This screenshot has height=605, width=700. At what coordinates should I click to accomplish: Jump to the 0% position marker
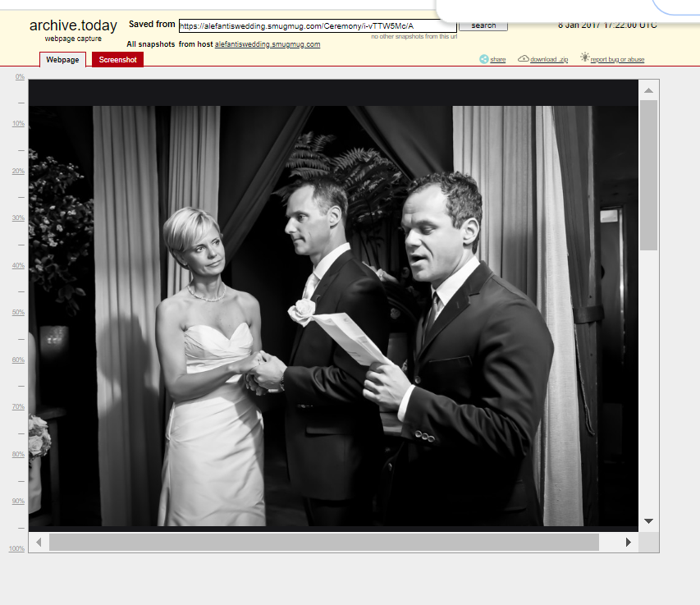pyautogui.click(x=18, y=76)
